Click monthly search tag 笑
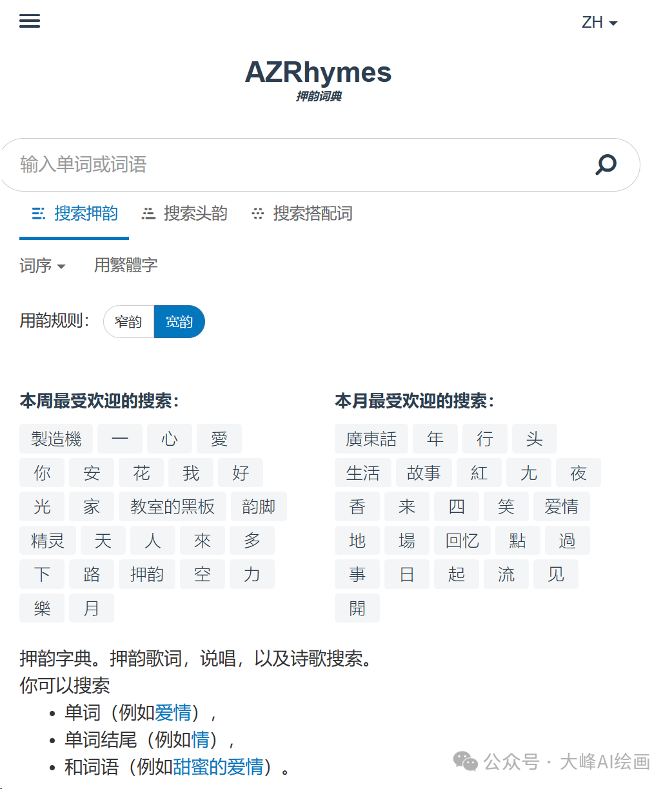The height and width of the screenshot is (789, 672). [x=506, y=506]
